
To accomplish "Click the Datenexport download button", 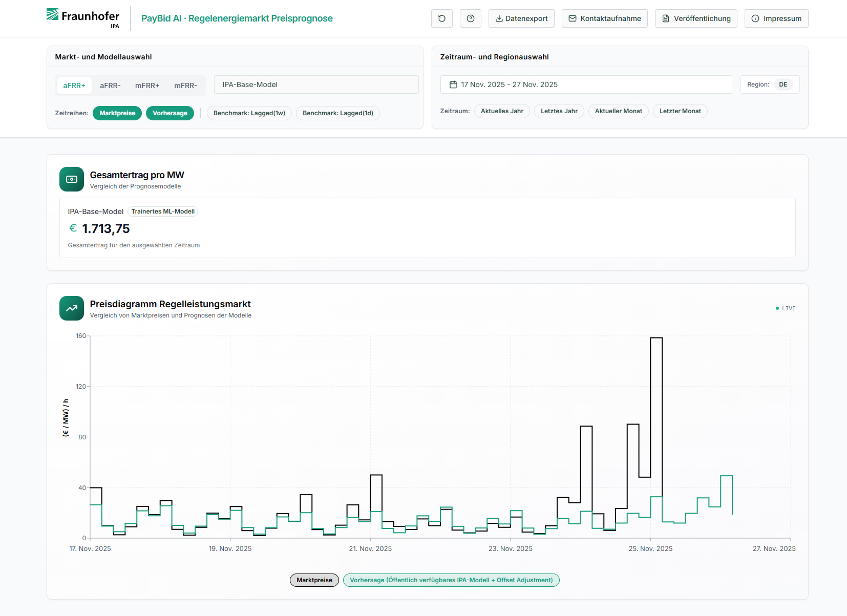I will pos(521,18).
